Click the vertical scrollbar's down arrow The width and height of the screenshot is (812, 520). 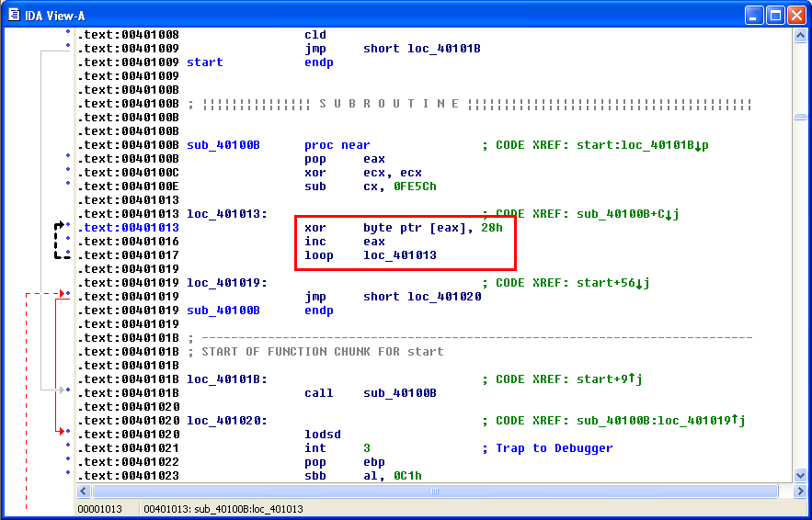800,475
